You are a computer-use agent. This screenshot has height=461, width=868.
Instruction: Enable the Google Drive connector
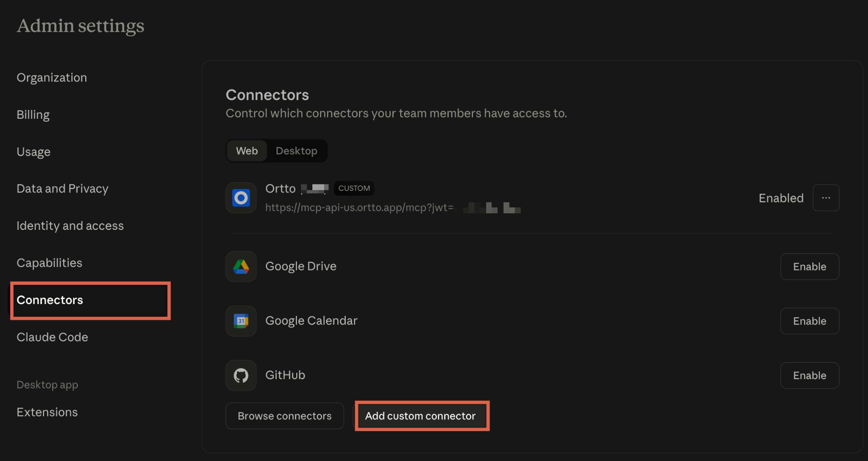809,266
